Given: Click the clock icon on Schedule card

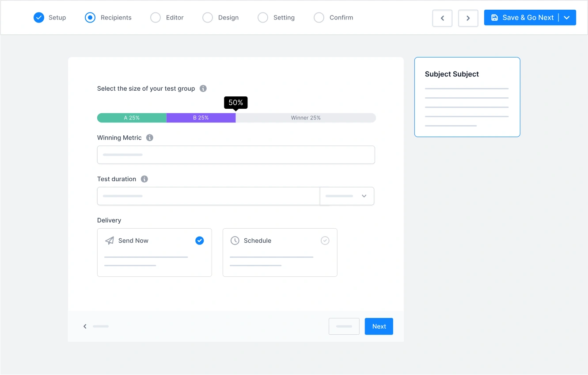Looking at the screenshot, I should [x=235, y=241].
